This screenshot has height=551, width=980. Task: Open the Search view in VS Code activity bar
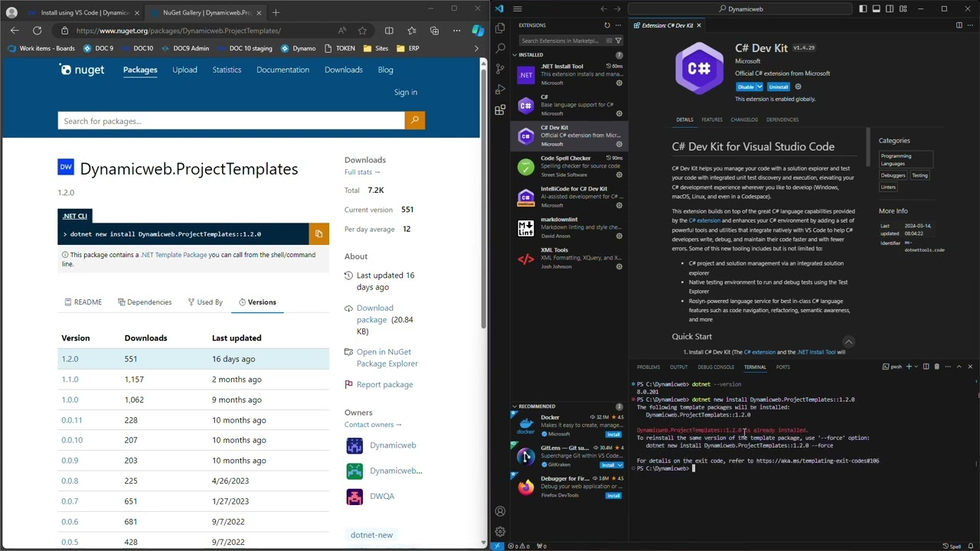(x=500, y=48)
